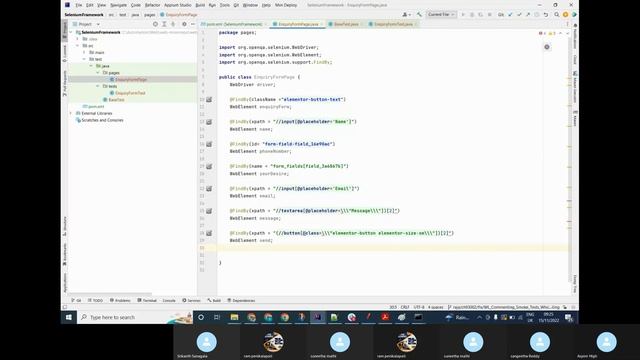The width and height of the screenshot is (640, 360).
Task: Open File Explorer from the taskbar
Action: point(234,317)
